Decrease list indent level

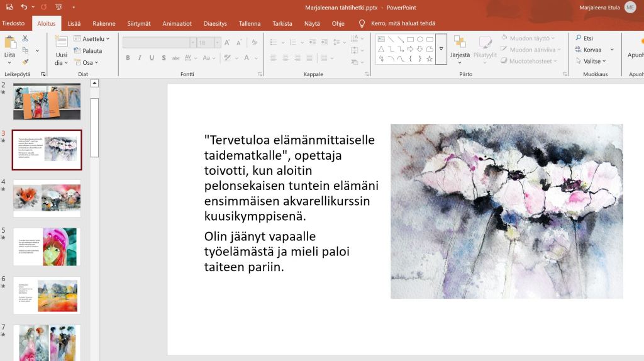[x=312, y=42]
